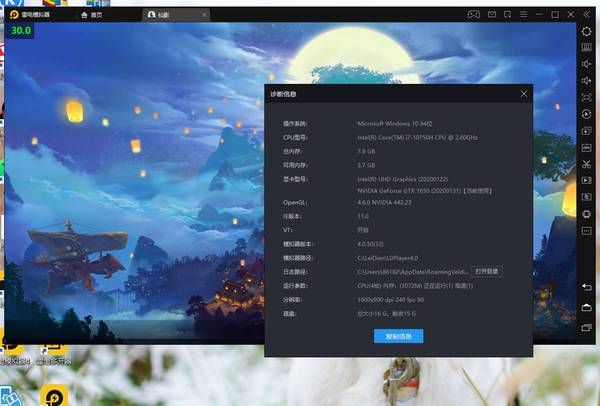The image size is (600, 406).
Task: Click the Microsoft Windows 10 64-bit value
Action: point(395,124)
